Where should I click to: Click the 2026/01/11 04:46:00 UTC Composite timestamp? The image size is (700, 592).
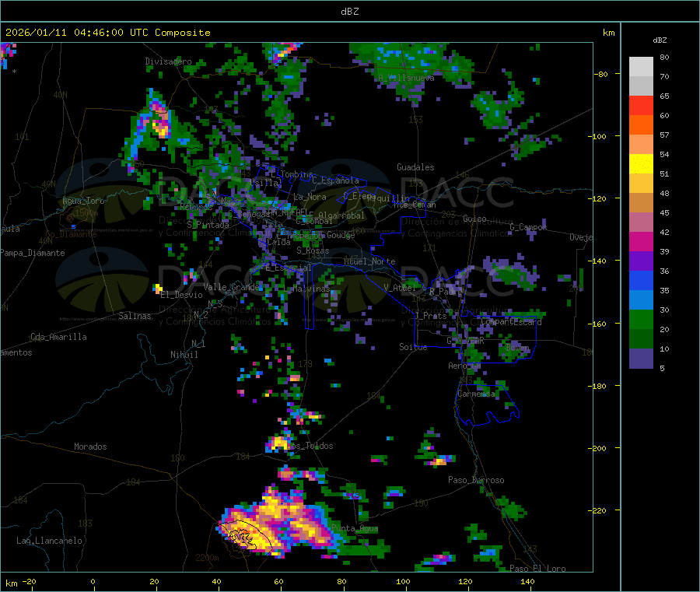[x=107, y=33]
